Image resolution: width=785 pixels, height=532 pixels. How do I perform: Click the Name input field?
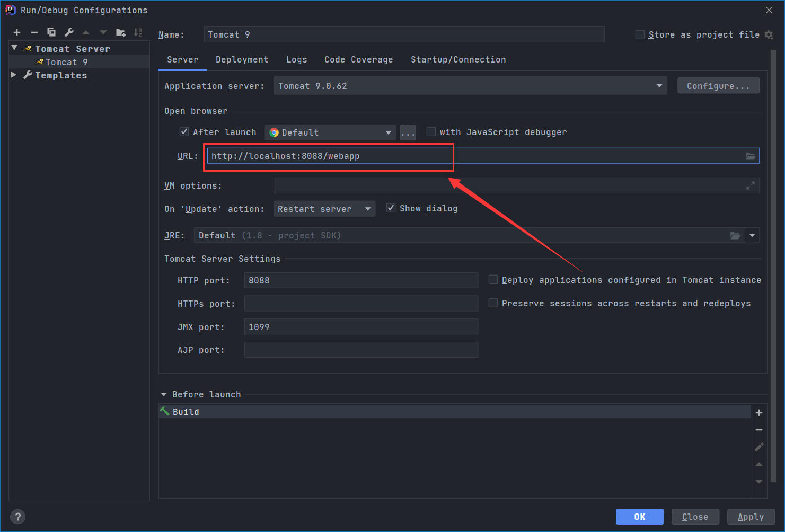(404, 34)
